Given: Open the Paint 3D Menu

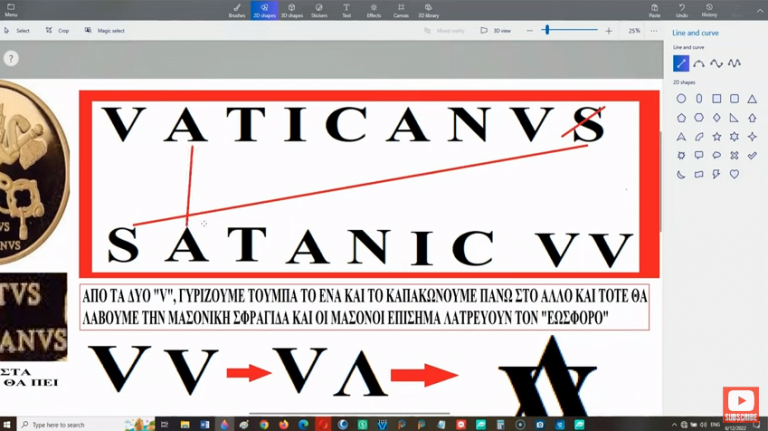Looking at the screenshot, I should [x=11, y=10].
